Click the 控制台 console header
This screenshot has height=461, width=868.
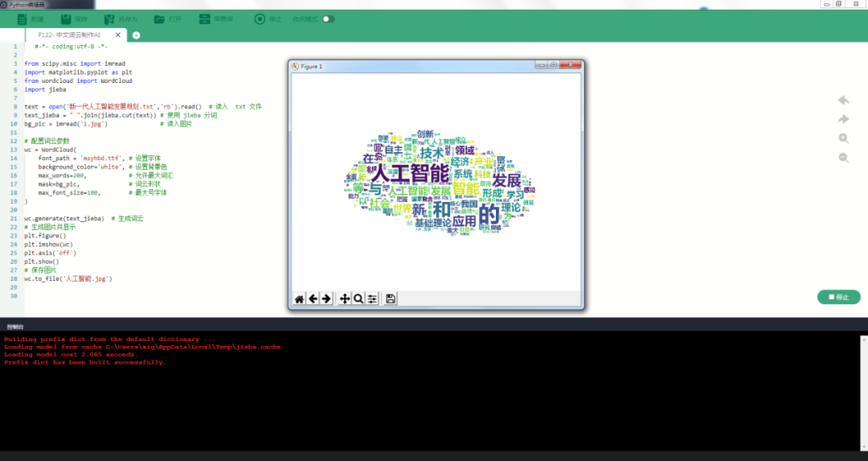click(x=15, y=327)
